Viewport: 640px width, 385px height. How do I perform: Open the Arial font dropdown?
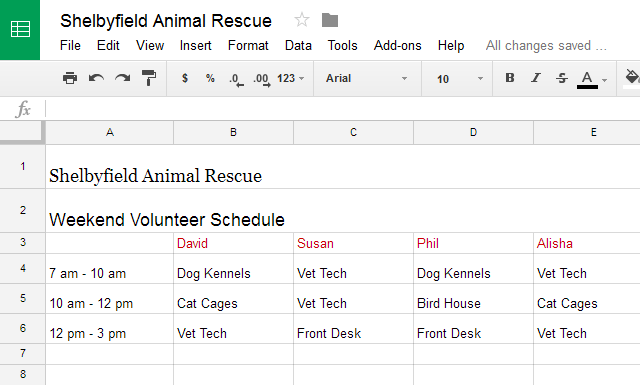coord(367,78)
